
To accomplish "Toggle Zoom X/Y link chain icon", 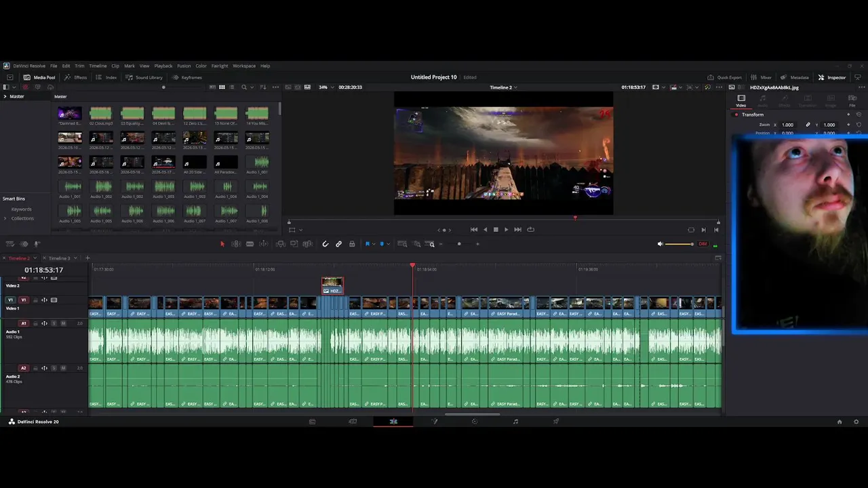I will (808, 125).
